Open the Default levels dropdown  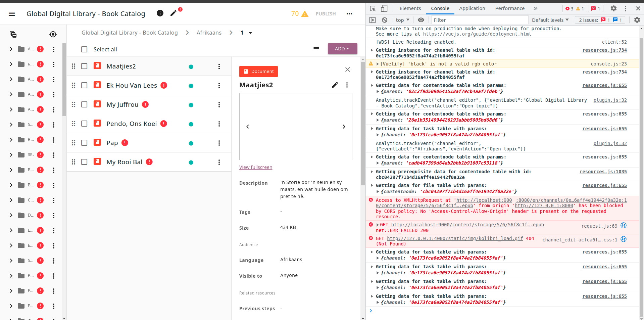tap(550, 20)
